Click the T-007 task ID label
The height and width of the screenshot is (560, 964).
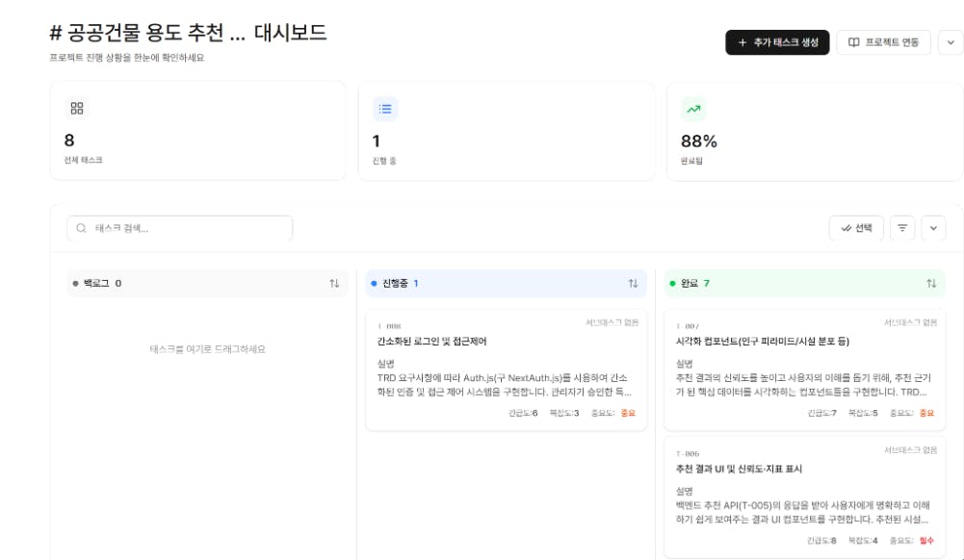coord(688,326)
